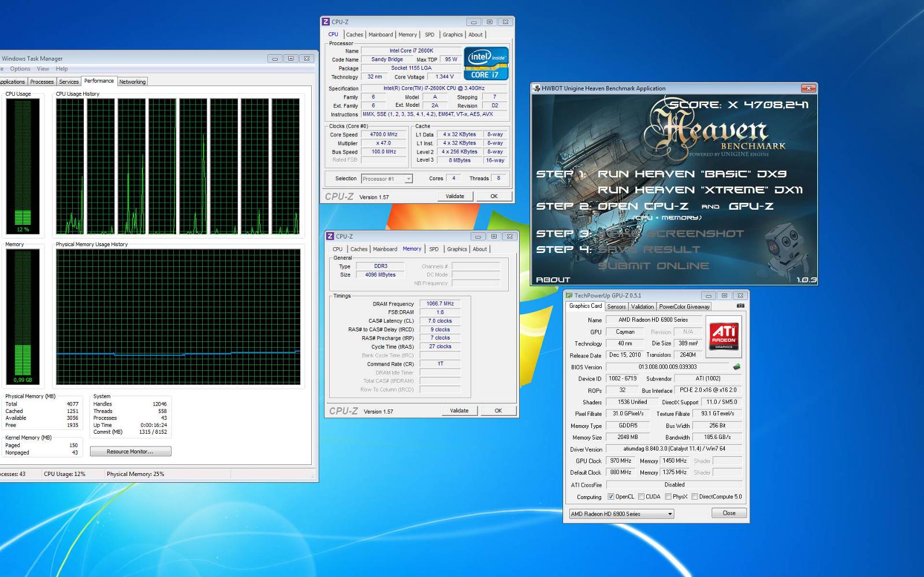The width and height of the screenshot is (924, 577).
Task: Open the Sensors tab in GPU-Z
Action: click(x=616, y=307)
